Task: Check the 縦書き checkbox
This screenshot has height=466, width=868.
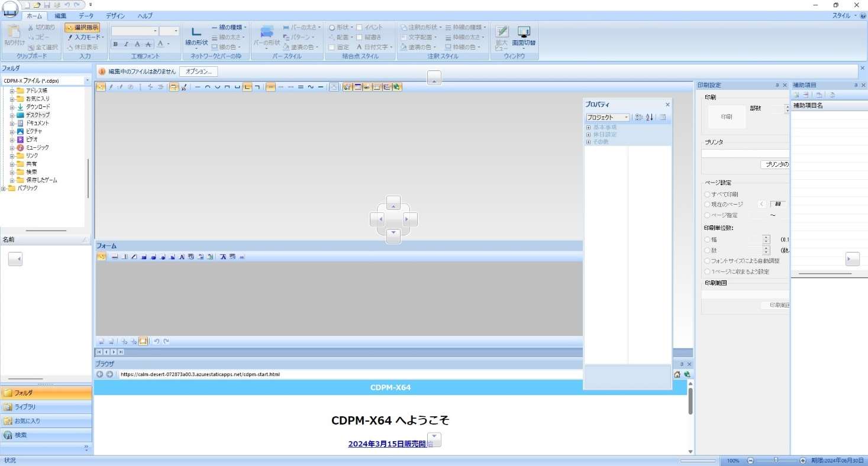Action: [359, 37]
